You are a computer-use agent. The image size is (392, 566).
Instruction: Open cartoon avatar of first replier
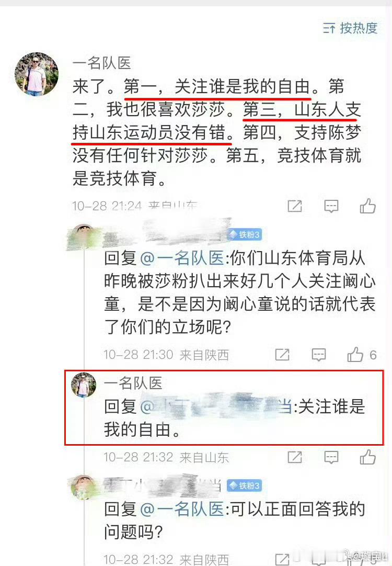tap(84, 236)
